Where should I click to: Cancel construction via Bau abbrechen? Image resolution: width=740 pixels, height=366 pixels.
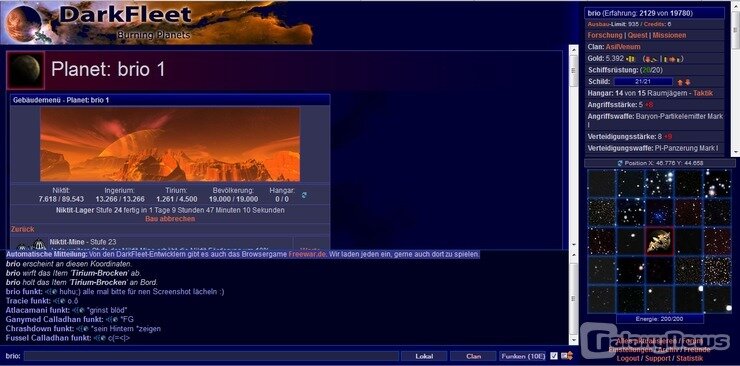(170, 219)
